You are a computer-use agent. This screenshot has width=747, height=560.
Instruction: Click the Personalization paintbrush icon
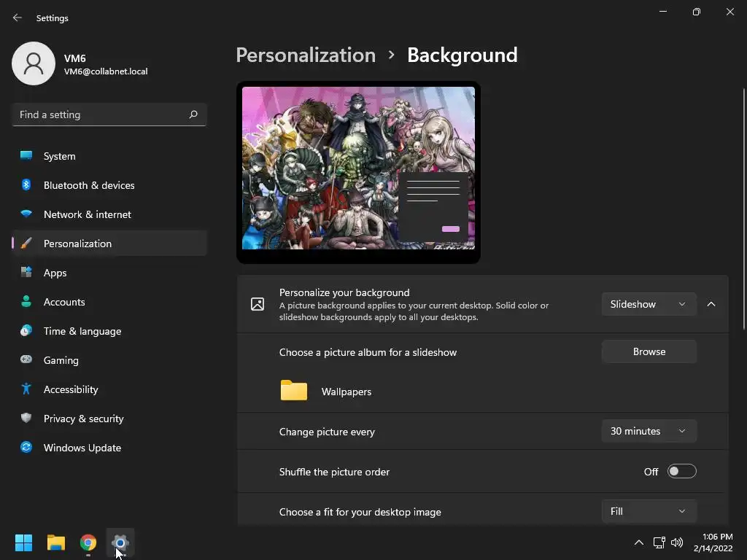pos(26,244)
